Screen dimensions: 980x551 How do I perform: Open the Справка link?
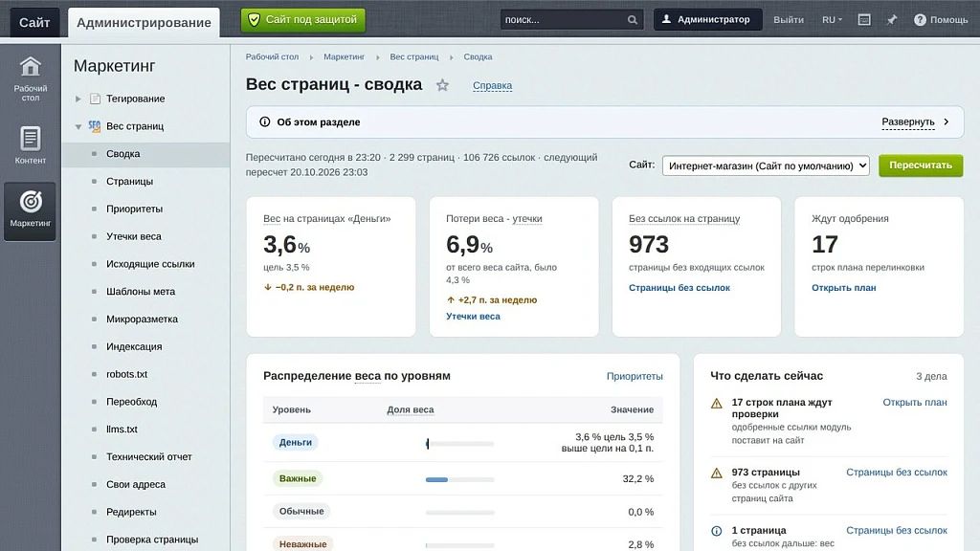pyautogui.click(x=493, y=85)
